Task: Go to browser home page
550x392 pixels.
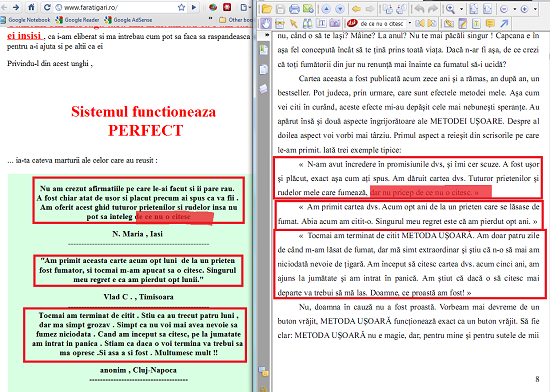Action: [x=32, y=7]
